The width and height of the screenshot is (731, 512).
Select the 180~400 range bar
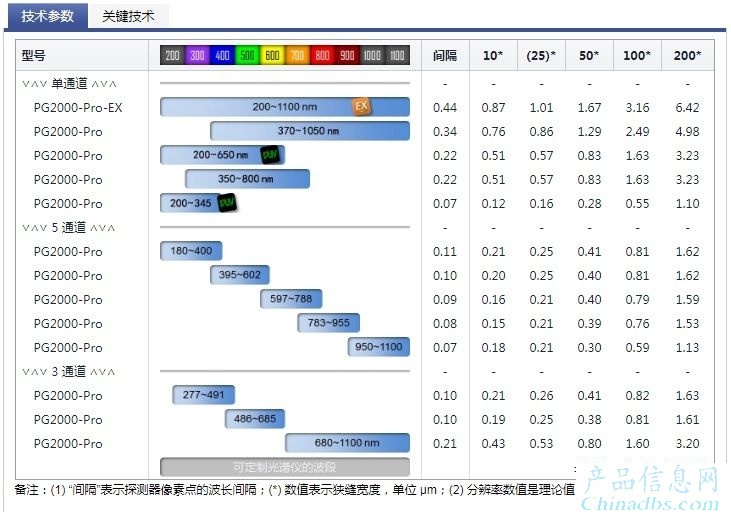point(191,251)
